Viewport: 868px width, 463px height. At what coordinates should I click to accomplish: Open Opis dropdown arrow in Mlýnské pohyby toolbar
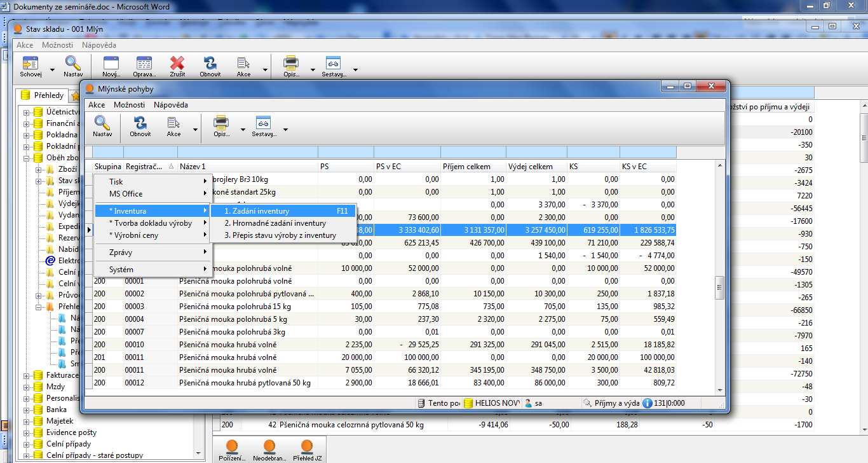point(243,129)
